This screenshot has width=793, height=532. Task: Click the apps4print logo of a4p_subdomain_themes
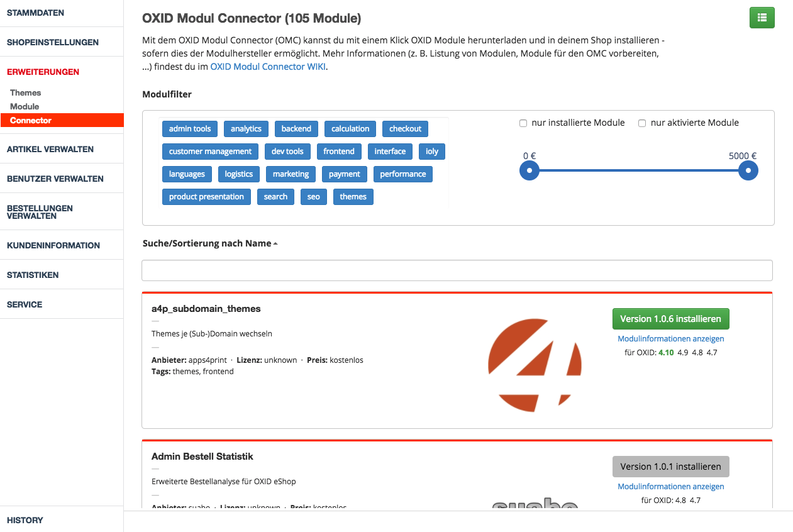pos(535,365)
